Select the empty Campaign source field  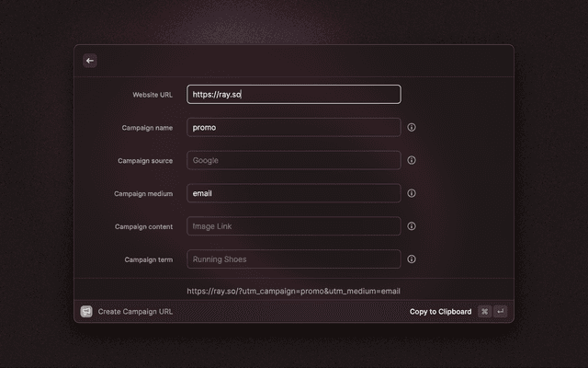pyautogui.click(x=293, y=160)
